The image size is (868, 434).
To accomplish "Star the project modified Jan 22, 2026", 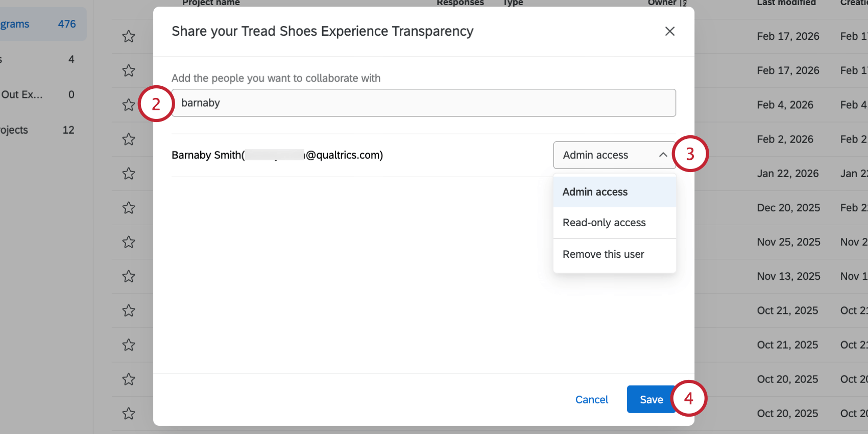I will click(x=129, y=174).
